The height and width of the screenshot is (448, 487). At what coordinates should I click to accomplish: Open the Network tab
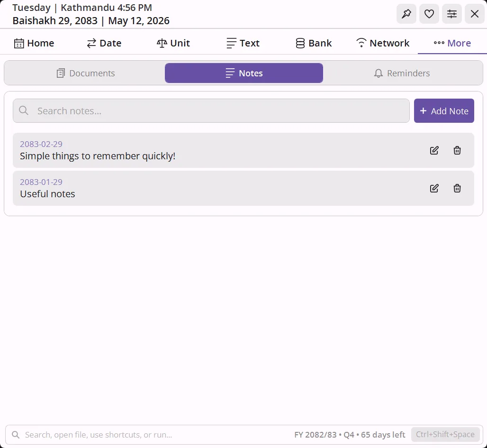pos(383,43)
